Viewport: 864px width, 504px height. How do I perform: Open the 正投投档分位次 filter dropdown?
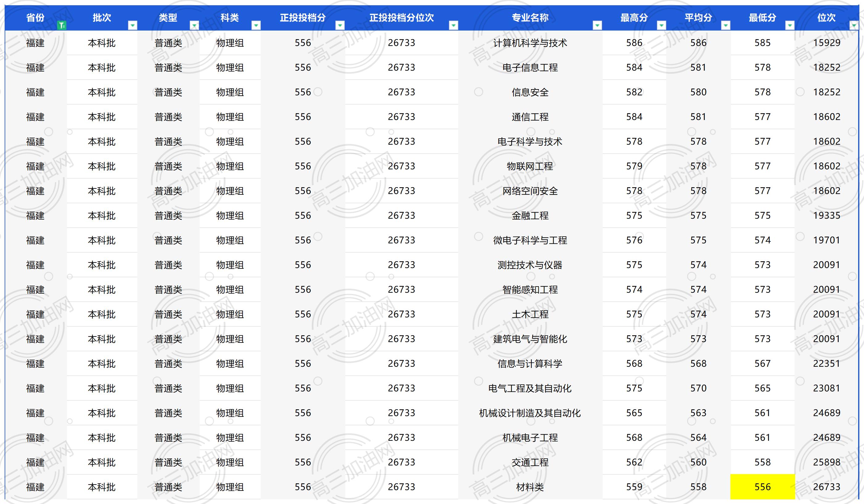454,25
